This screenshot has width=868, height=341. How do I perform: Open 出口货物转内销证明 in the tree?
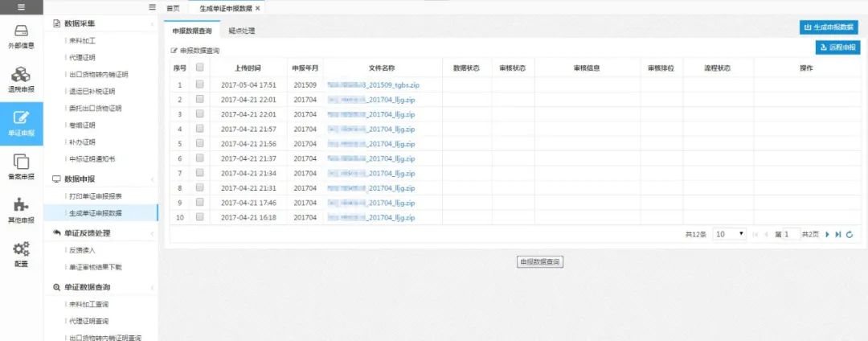pyautogui.click(x=99, y=74)
